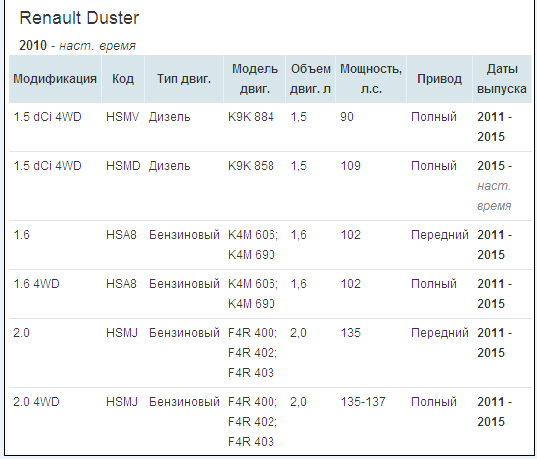Select the 135-137 power value
The image size is (537, 459).
tap(363, 401)
